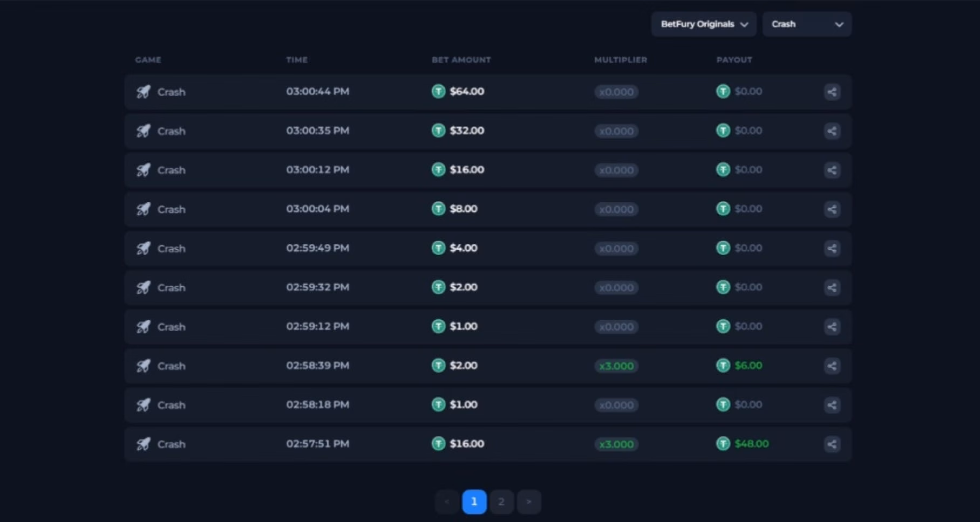Click share icon for the $6.00 payout row
980x522 pixels.
tap(832, 366)
